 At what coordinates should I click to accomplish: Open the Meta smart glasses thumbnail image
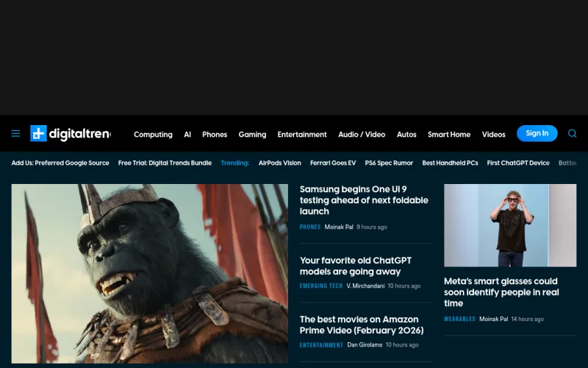(x=510, y=225)
